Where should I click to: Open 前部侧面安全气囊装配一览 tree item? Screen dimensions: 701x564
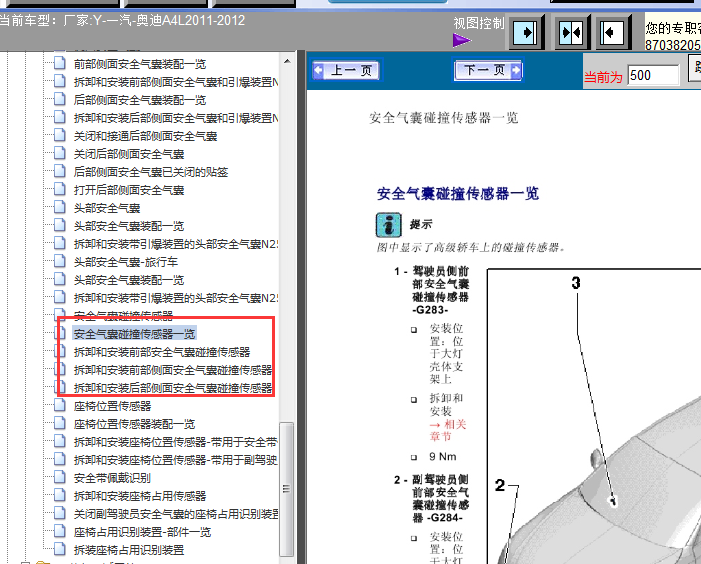[139, 64]
